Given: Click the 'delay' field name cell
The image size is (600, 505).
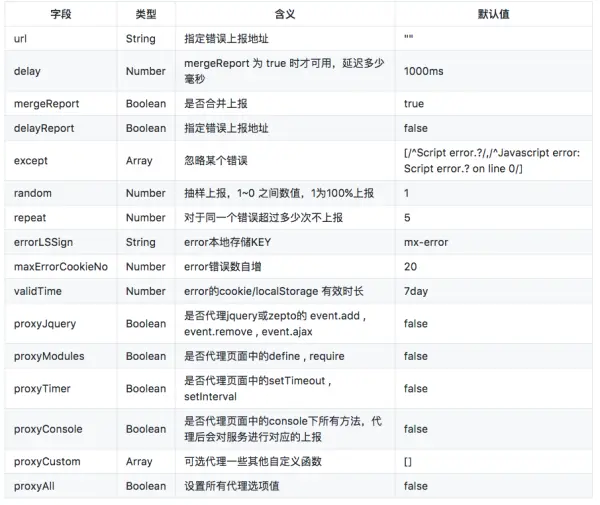Looking at the screenshot, I should (x=27, y=71).
